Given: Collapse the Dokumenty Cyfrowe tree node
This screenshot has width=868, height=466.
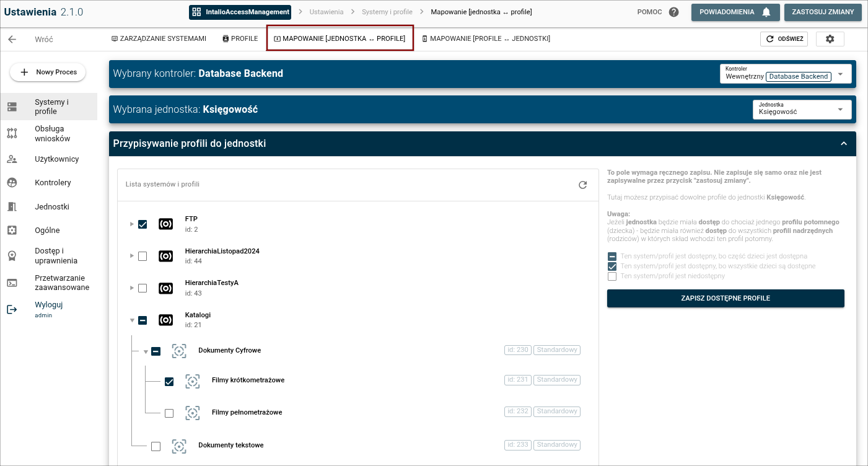Looking at the screenshot, I should click(x=146, y=351).
